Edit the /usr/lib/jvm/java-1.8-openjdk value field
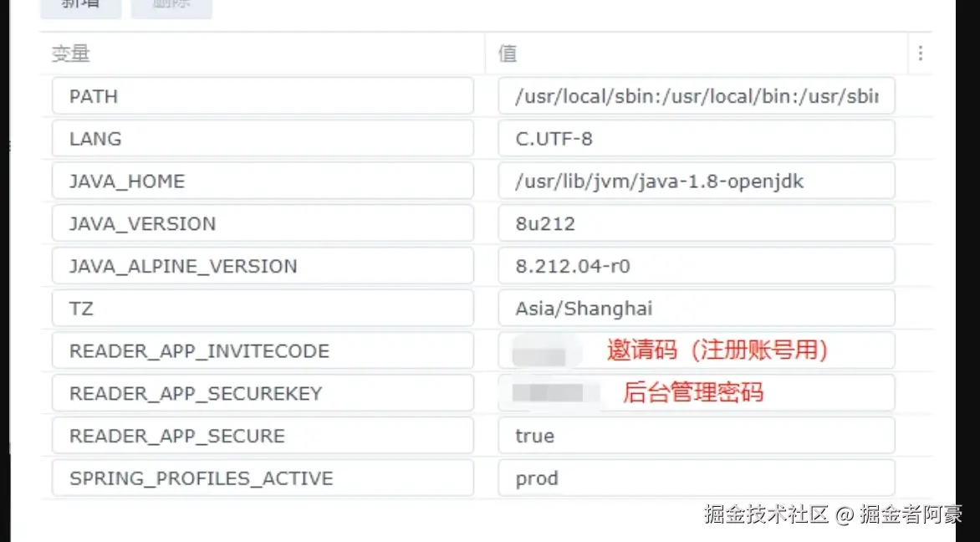The width and height of the screenshot is (980, 542). 696,182
